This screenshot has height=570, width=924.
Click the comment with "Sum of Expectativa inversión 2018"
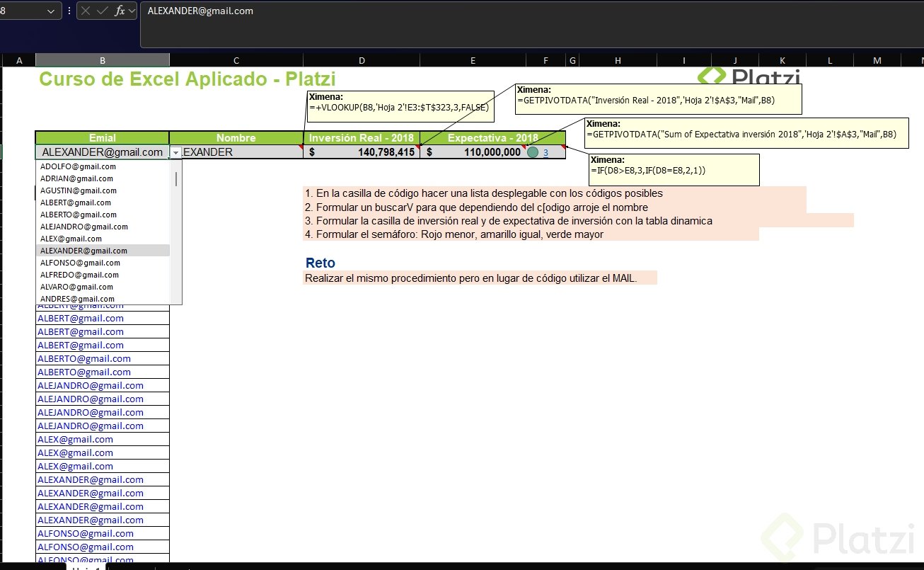pyautogui.click(x=746, y=133)
